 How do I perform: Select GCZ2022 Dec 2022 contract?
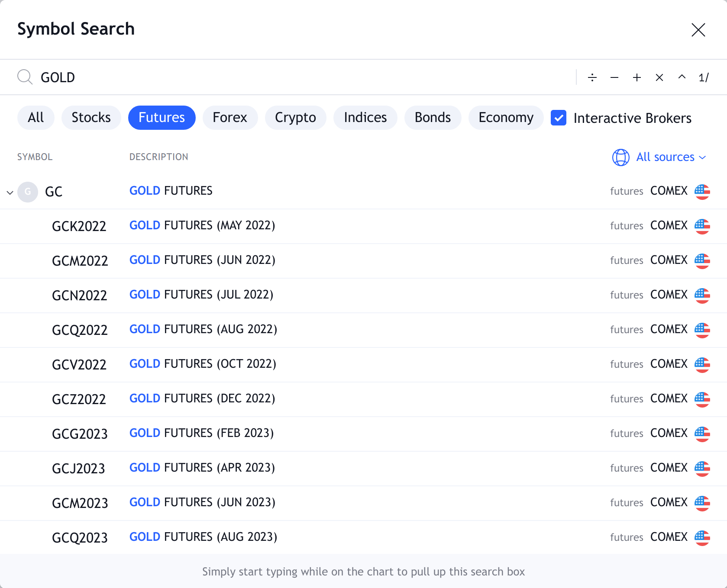pyautogui.click(x=363, y=399)
